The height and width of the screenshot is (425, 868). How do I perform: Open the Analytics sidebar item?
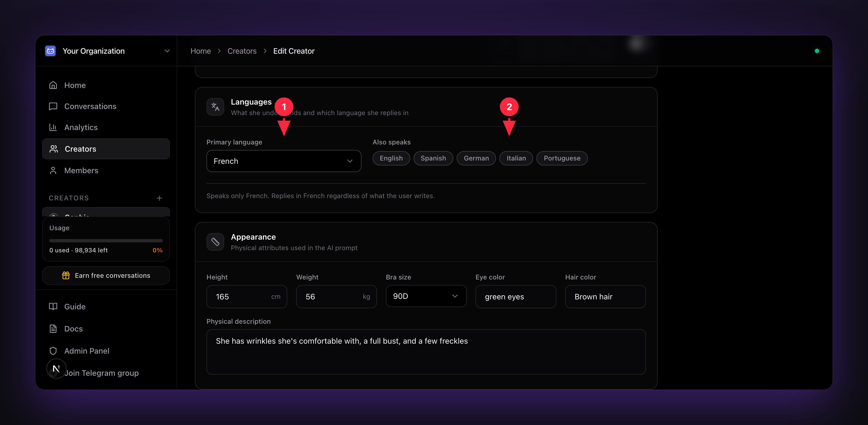pos(106,127)
